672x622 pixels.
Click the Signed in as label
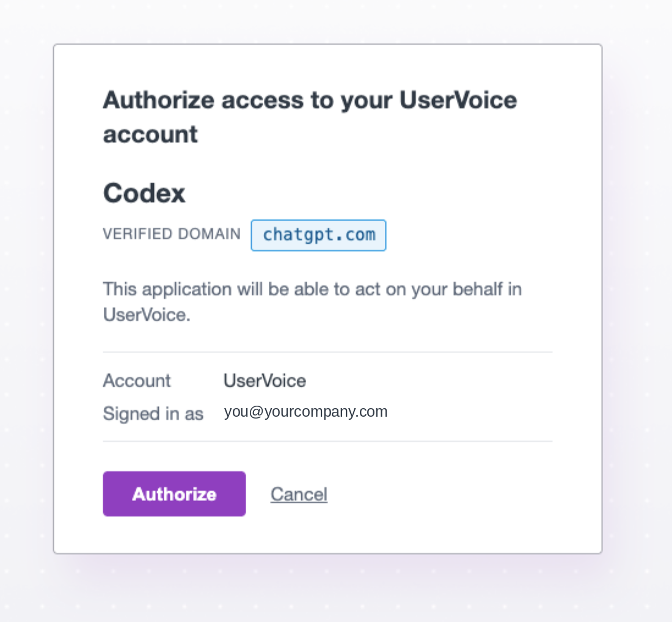(153, 414)
